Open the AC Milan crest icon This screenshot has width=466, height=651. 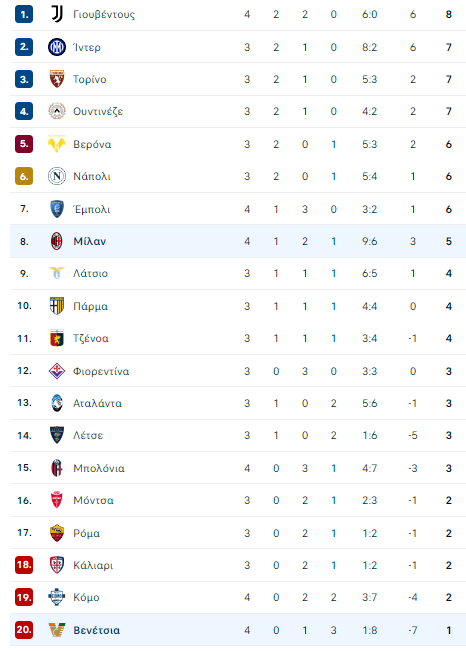57,241
